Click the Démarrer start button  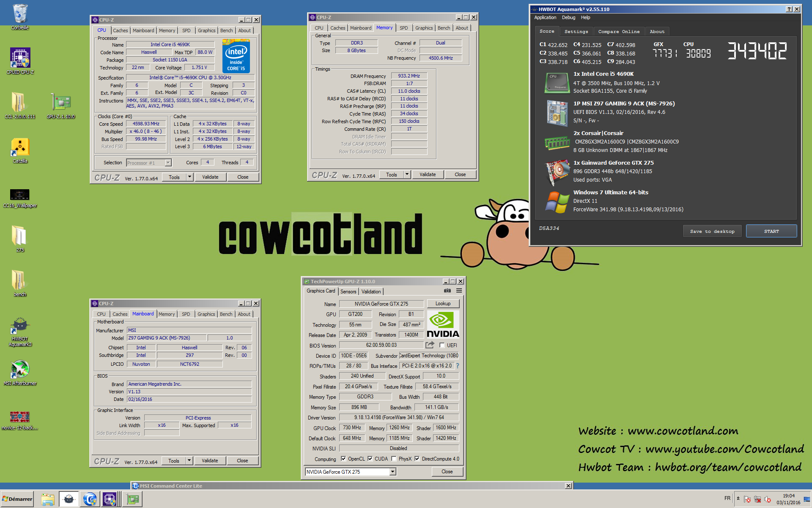(17, 499)
